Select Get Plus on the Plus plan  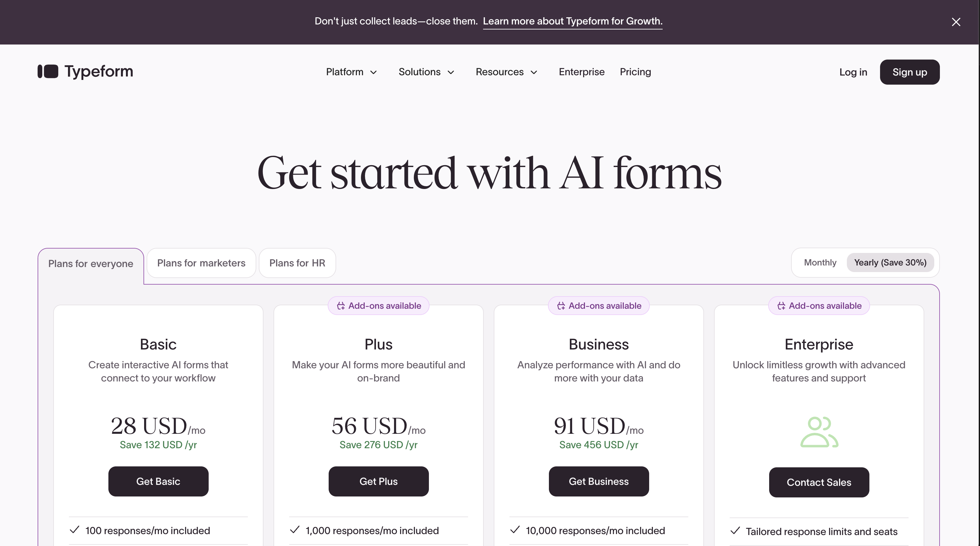pyautogui.click(x=378, y=481)
